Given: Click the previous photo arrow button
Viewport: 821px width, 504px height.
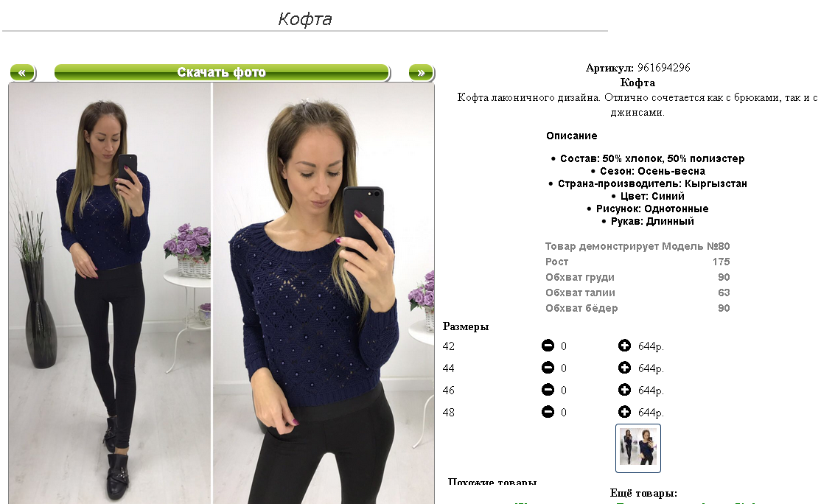Looking at the screenshot, I should pos(23,72).
